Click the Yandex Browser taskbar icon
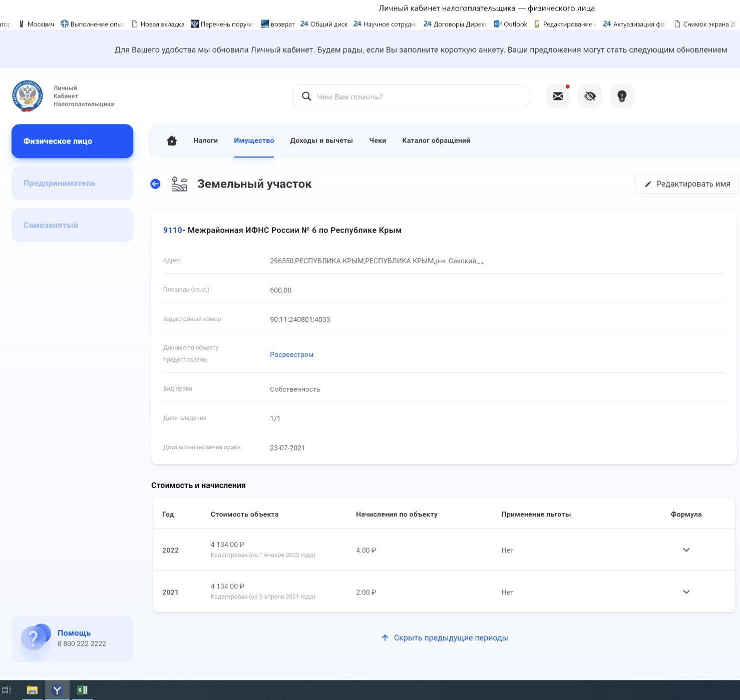The image size is (740, 700). click(x=57, y=690)
